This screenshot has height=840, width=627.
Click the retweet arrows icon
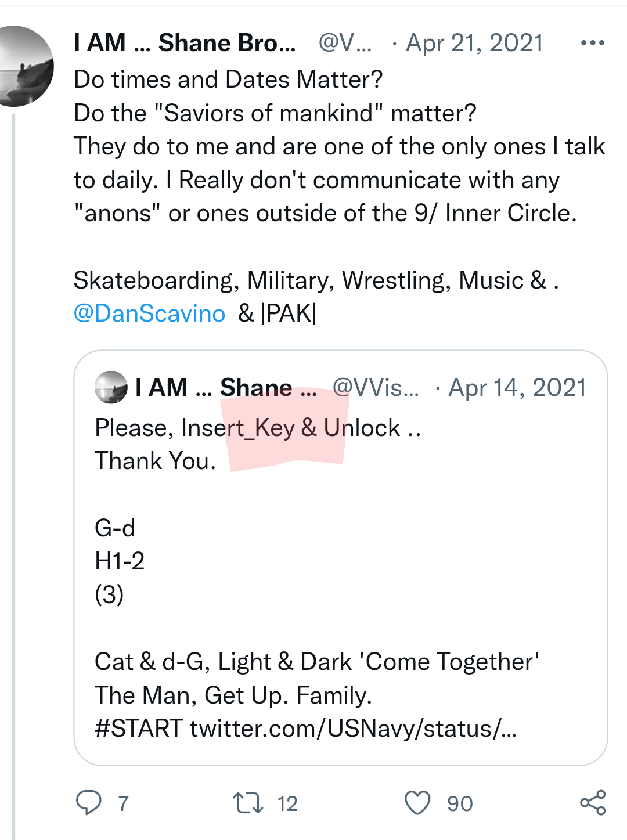[x=248, y=803]
